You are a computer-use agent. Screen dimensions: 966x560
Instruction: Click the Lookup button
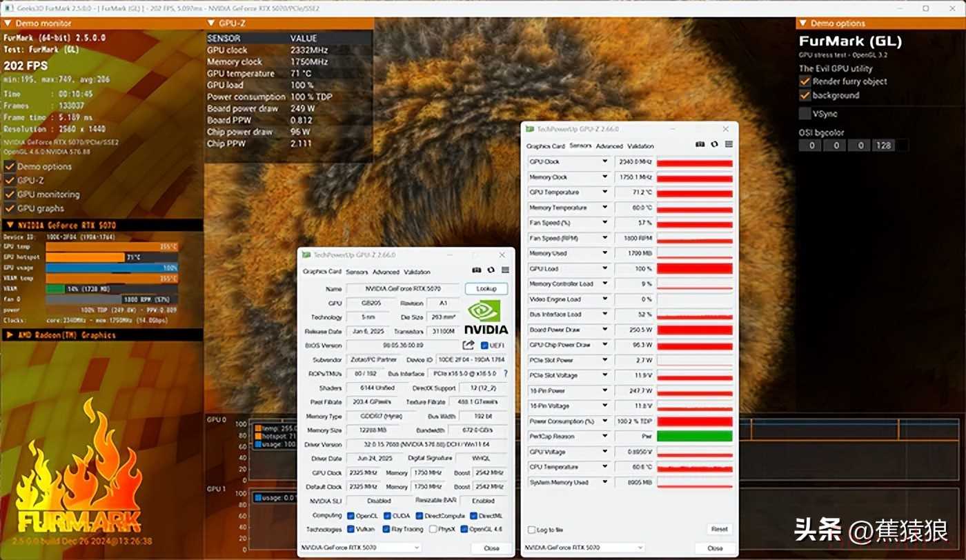(x=486, y=288)
